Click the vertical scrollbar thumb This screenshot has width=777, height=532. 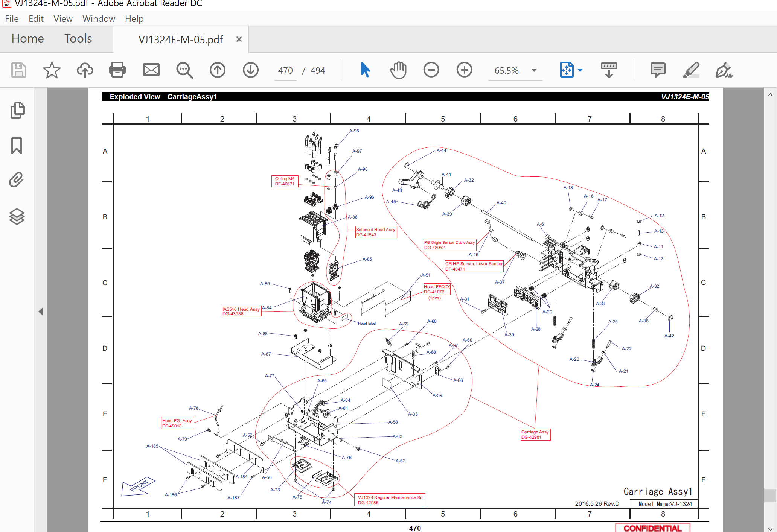[x=770, y=496]
